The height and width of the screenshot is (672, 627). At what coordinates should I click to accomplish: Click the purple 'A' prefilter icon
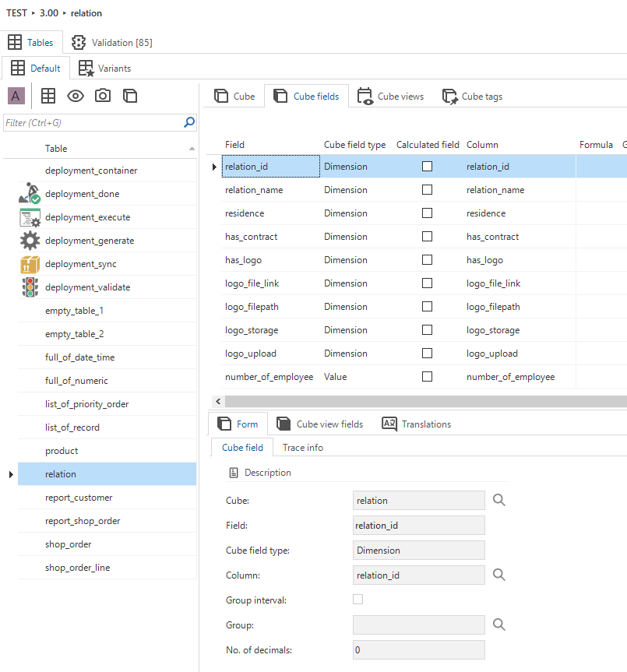click(16, 96)
